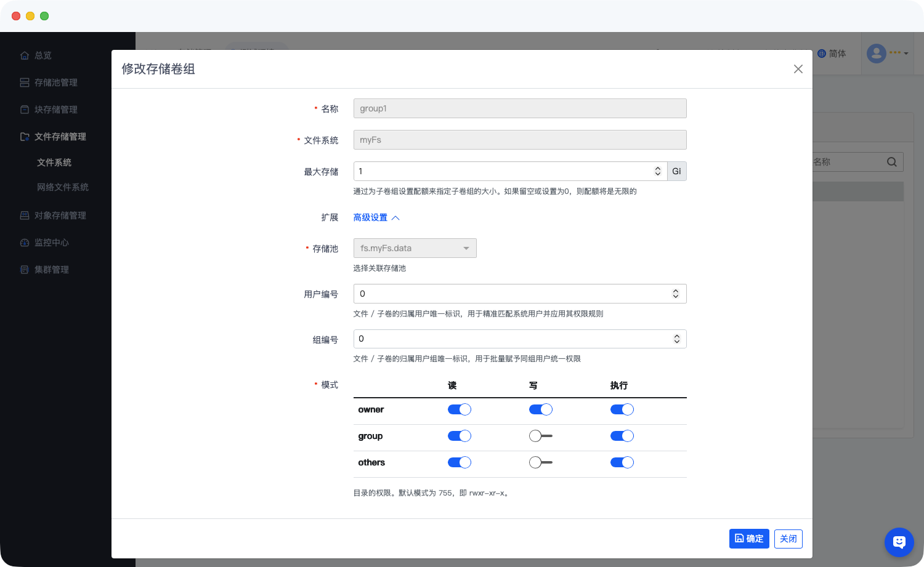Click the 最大存储 number stepper arrows
The height and width of the screenshot is (567, 924).
(x=657, y=171)
